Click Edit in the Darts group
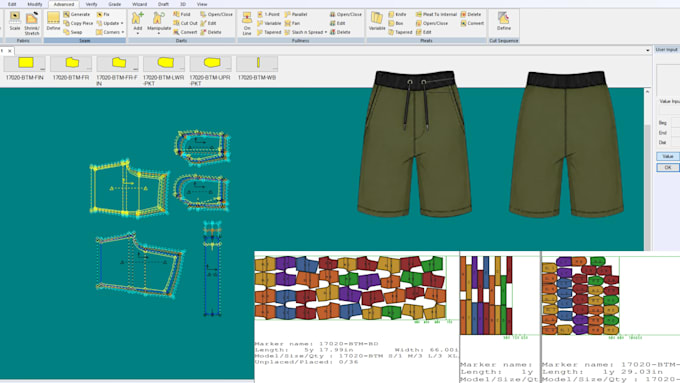Screen dimensions: 680x383 [208, 23]
